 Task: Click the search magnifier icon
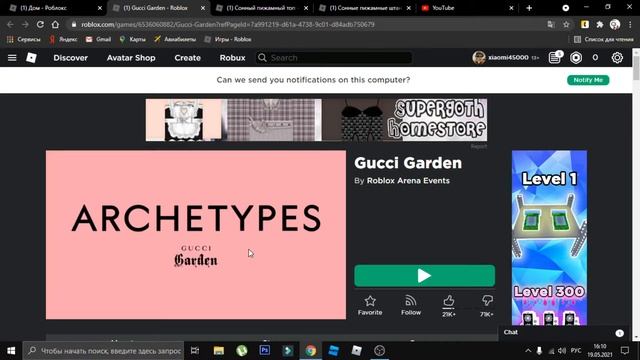pos(262,58)
